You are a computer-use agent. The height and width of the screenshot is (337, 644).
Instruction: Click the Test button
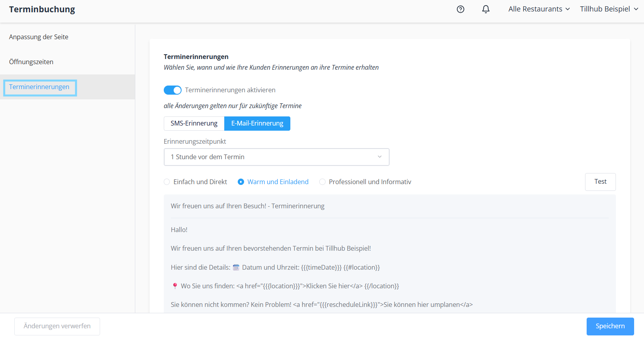pos(600,182)
